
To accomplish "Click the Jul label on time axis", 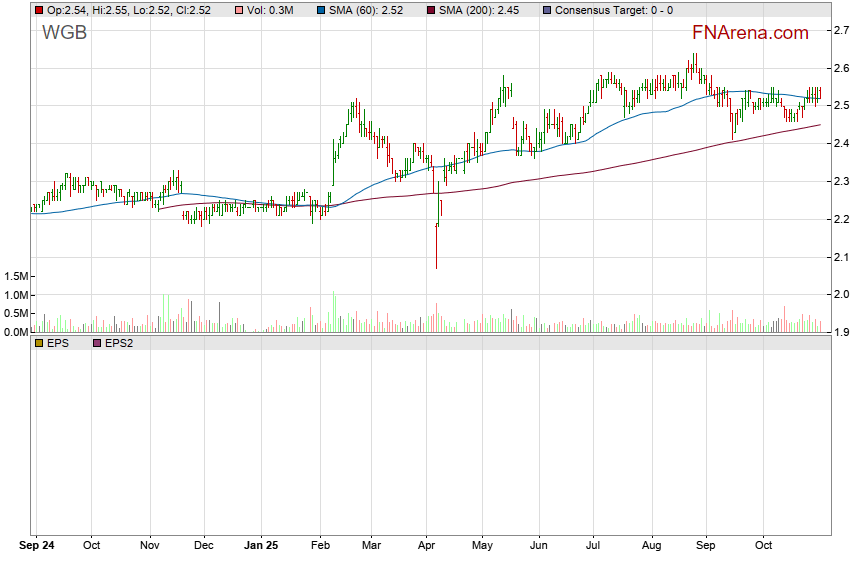I will click(593, 546).
